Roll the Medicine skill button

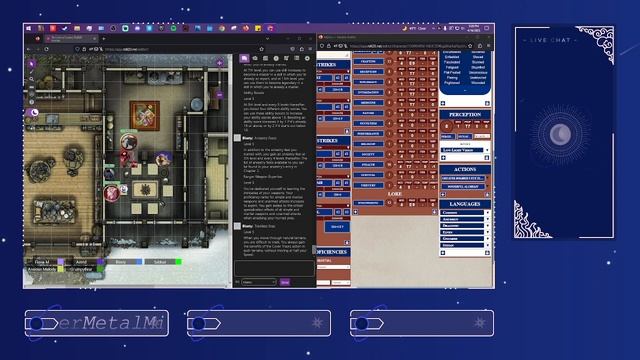[x=369, y=102]
